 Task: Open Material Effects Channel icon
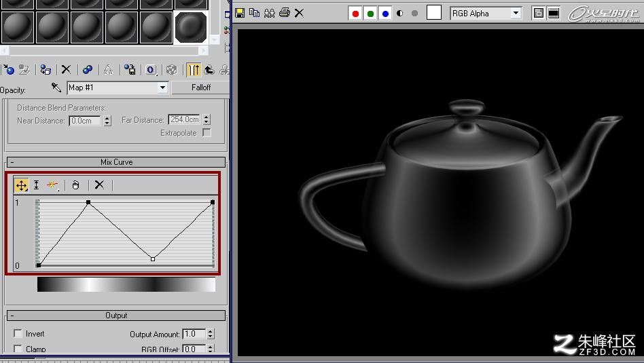pyautogui.click(x=151, y=70)
